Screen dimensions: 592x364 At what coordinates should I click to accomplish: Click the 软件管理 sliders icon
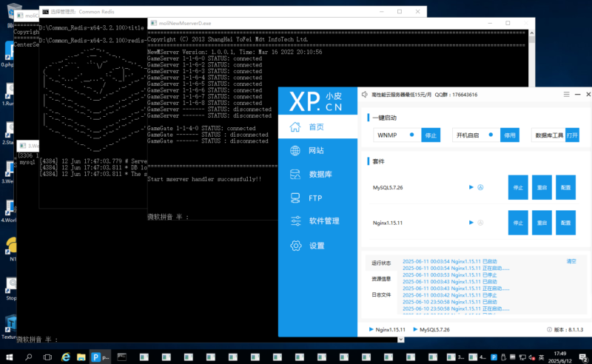pyautogui.click(x=296, y=221)
